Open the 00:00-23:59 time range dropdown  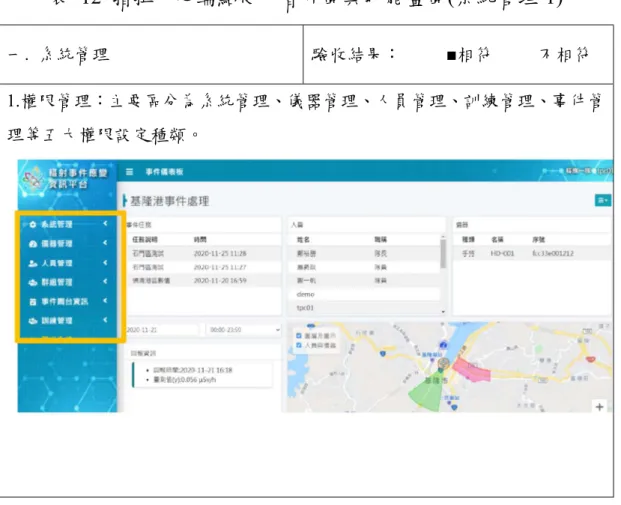coord(244,330)
